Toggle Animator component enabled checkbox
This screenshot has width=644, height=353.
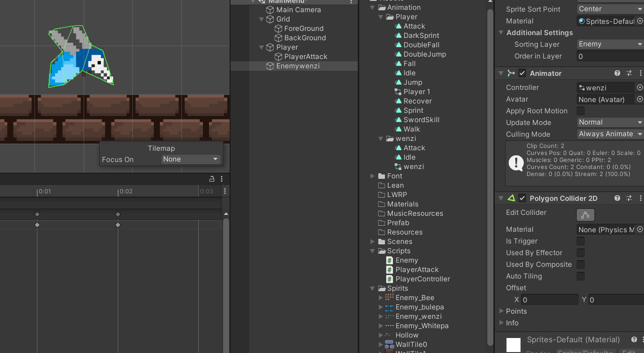pyautogui.click(x=522, y=74)
